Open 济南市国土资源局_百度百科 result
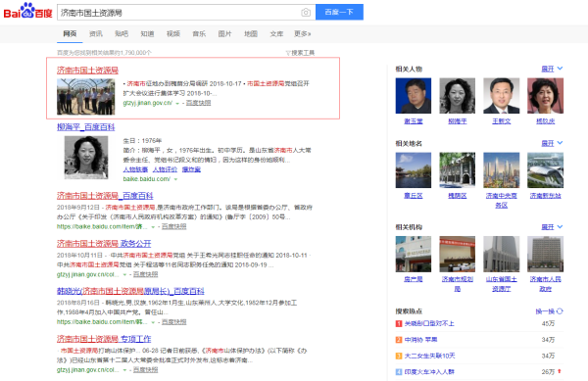The width and height of the screenshot is (588, 381). point(105,196)
